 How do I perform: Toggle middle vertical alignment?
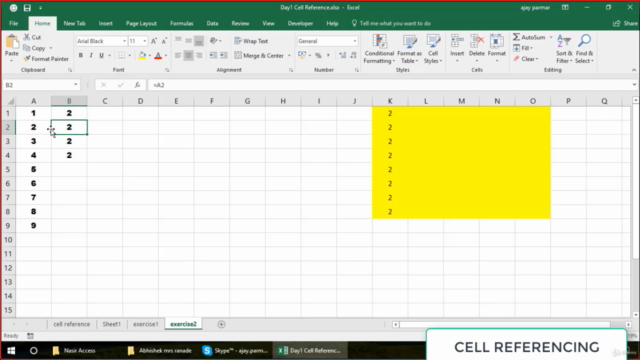188,41
